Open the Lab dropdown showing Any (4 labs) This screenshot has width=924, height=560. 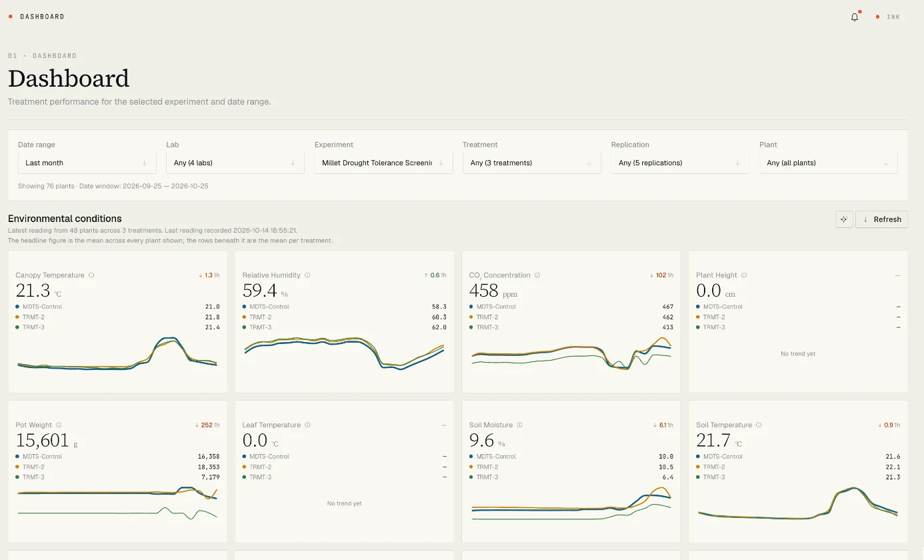pos(235,163)
